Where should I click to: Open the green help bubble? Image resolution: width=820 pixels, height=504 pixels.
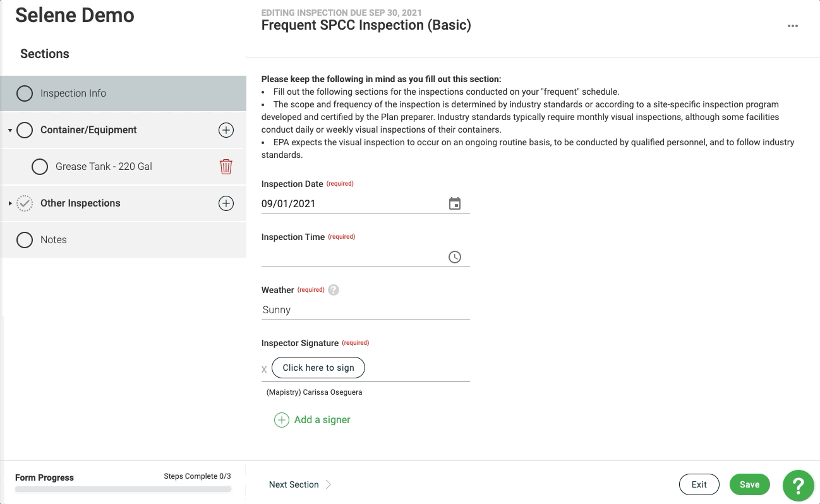[x=799, y=485]
